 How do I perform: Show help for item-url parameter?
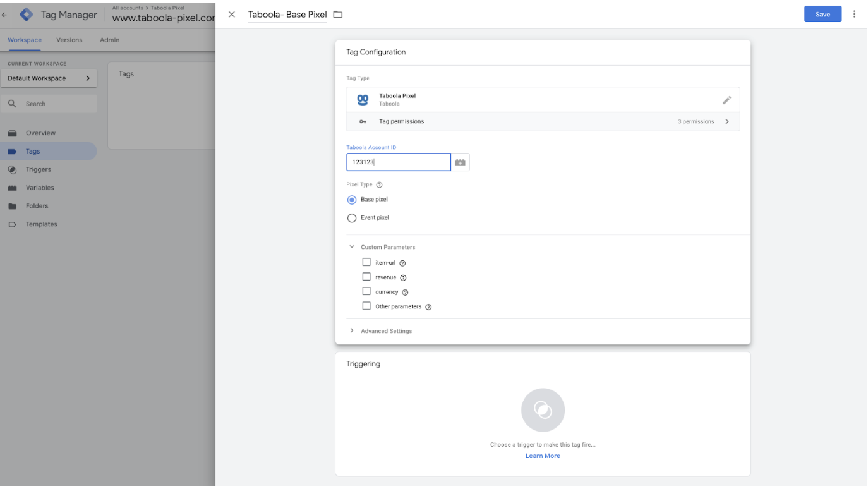click(402, 263)
